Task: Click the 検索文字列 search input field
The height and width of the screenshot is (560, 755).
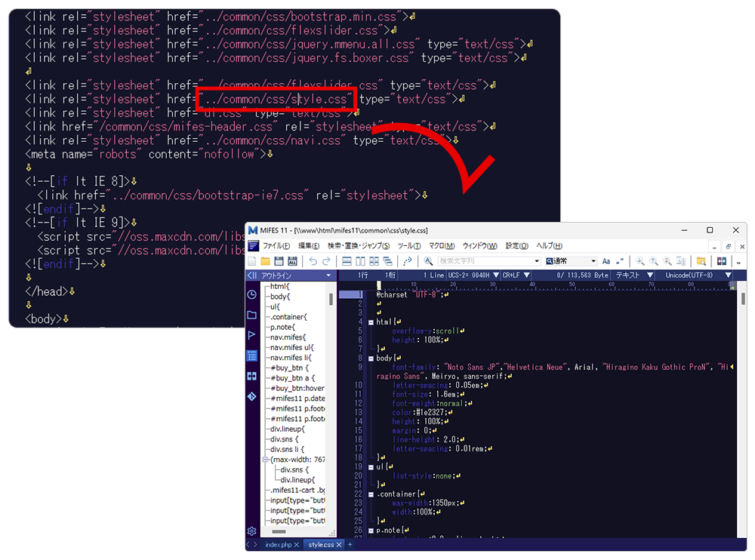Action: (483, 261)
